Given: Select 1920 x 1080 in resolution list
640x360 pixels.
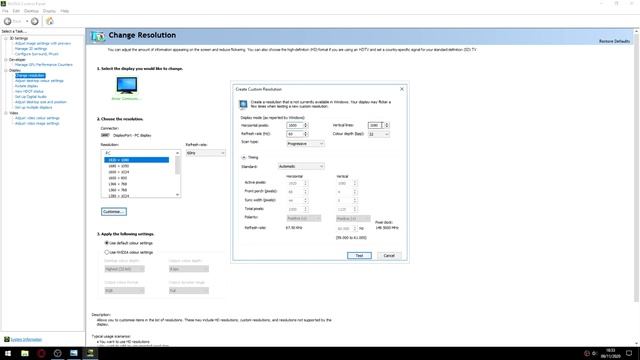Looking at the screenshot, I should coord(136,160).
